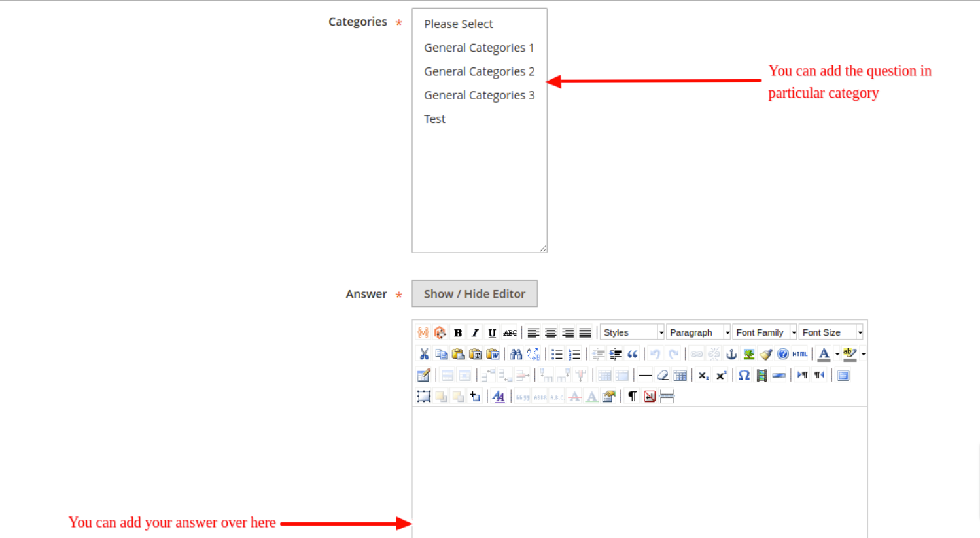Toggle bold formatting in the editor
Image resolution: width=980 pixels, height=538 pixels.
(x=458, y=332)
